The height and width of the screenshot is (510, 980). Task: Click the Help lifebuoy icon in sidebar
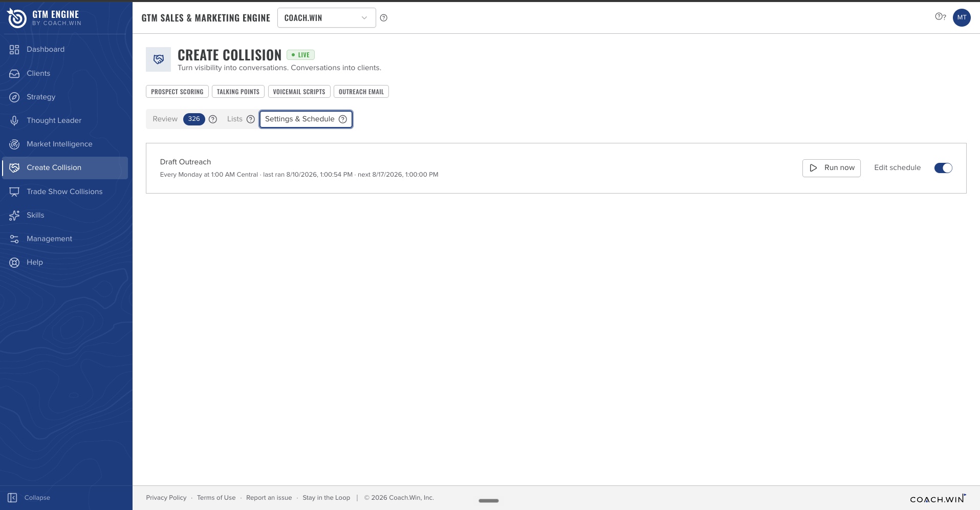pyautogui.click(x=14, y=263)
